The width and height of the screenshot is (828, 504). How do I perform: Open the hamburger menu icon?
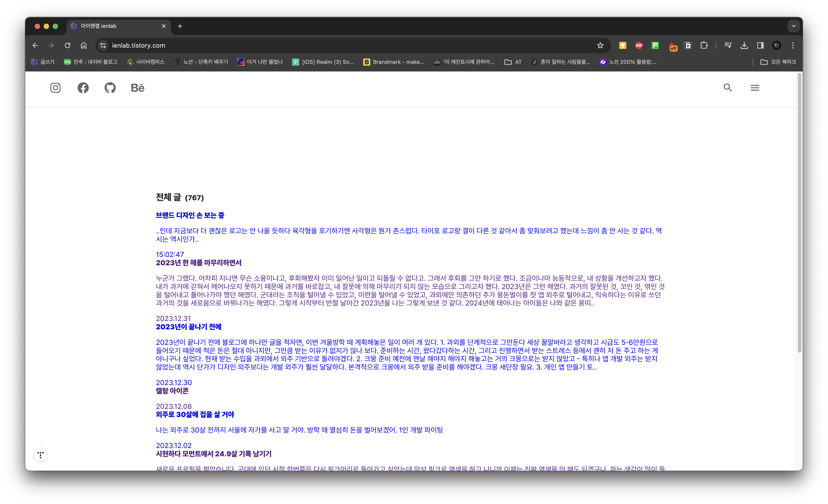pyautogui.click(x=755, y=88)
